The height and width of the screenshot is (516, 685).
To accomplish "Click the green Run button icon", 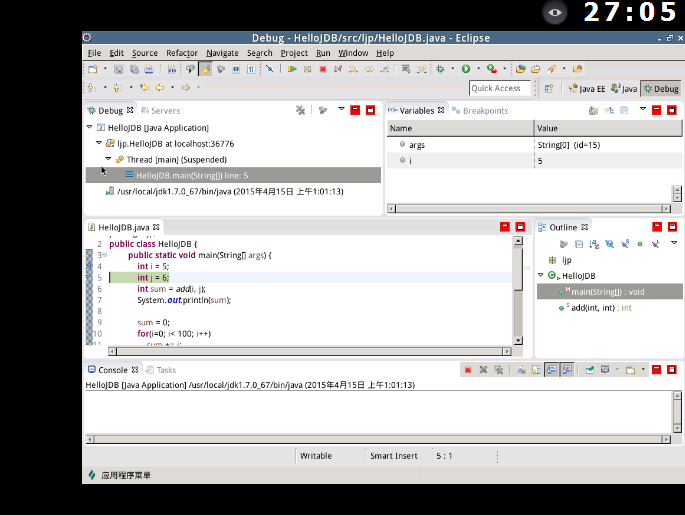I will [466, 69].
